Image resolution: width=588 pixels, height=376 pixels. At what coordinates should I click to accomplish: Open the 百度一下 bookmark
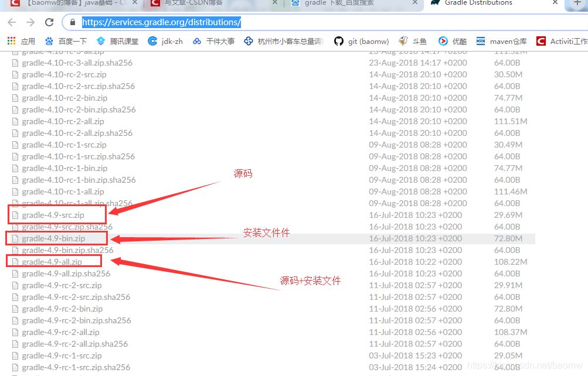(66, 41)
